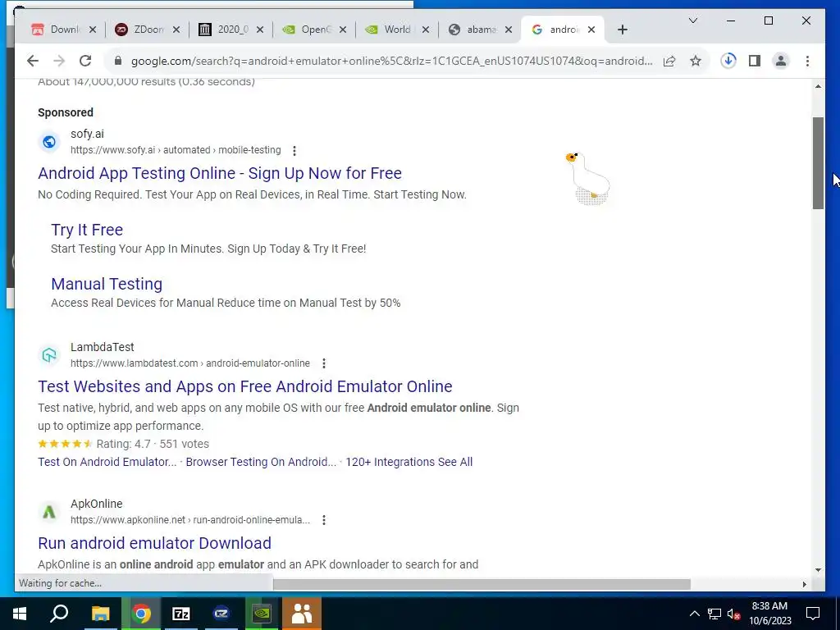Close the active android search tab
The height and width of the screenshot is (630, 840).
(591, 30)
